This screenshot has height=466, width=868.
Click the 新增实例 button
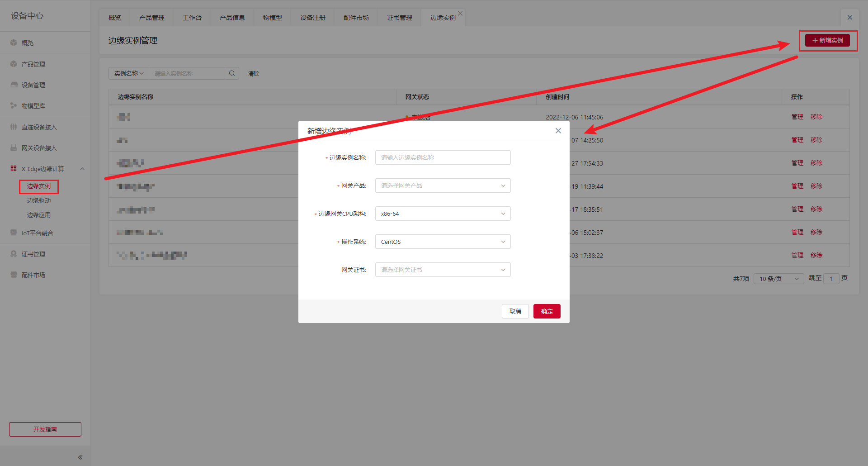827,40
